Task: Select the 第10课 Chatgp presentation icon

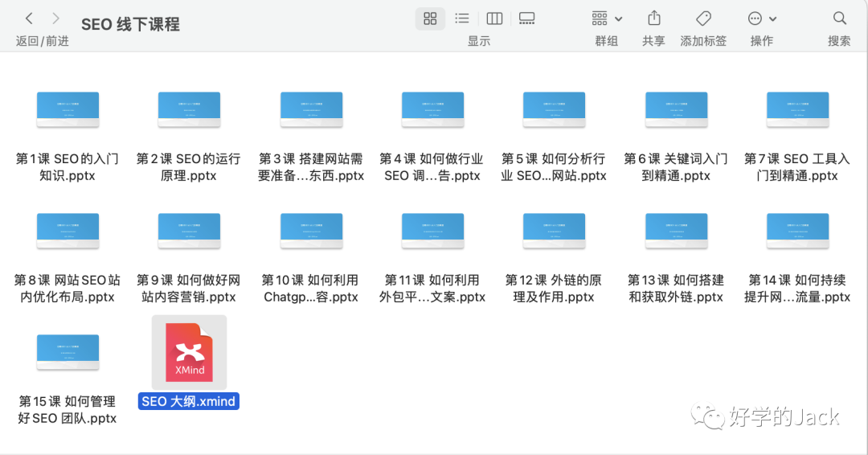Action: tap(311, 231)
